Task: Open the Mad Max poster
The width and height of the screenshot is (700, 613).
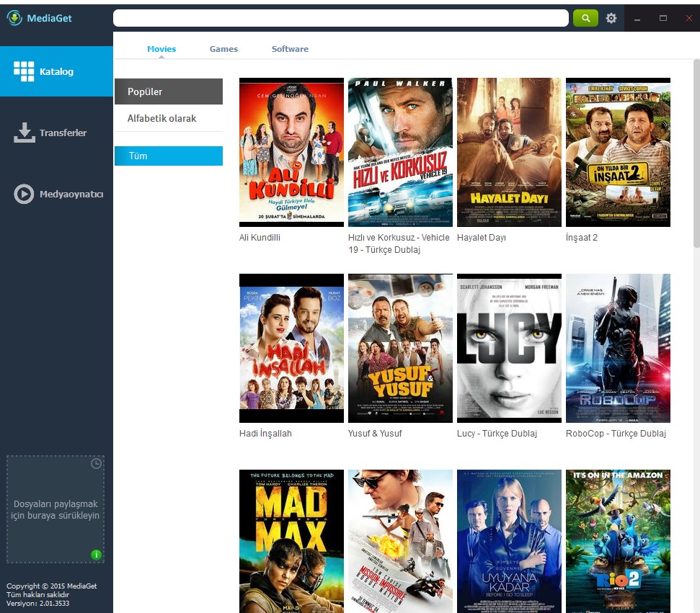Action: click(291, 541)
